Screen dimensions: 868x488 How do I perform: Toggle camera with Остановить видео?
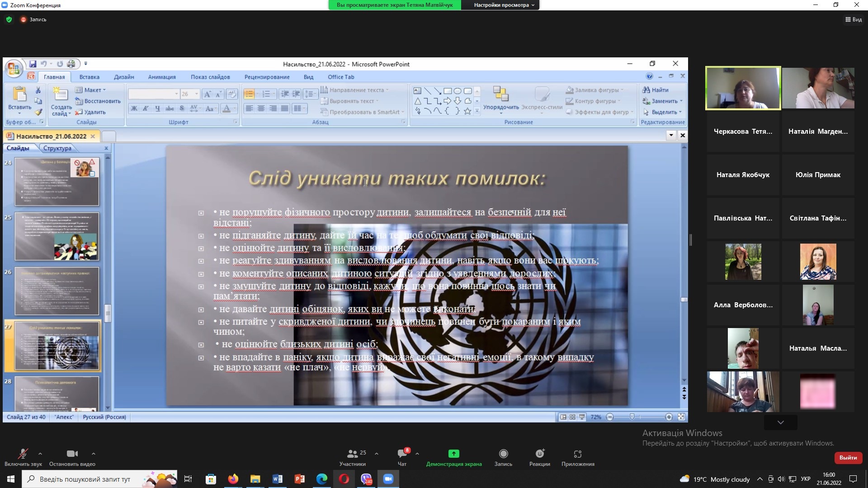(72, 454)
